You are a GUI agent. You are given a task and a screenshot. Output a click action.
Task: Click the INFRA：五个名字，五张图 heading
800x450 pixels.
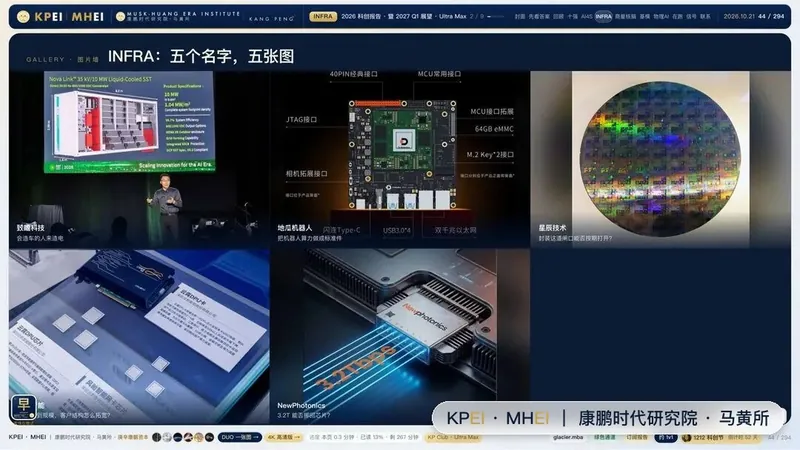coord(201,56)
